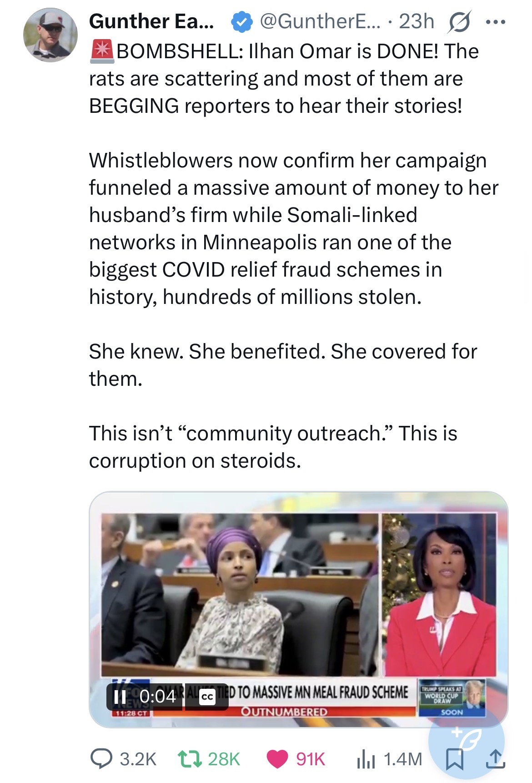The height and width of the screenshot is (783, 532).
Task: Open the @GuntherE... handle link
Action: [314, 21]
